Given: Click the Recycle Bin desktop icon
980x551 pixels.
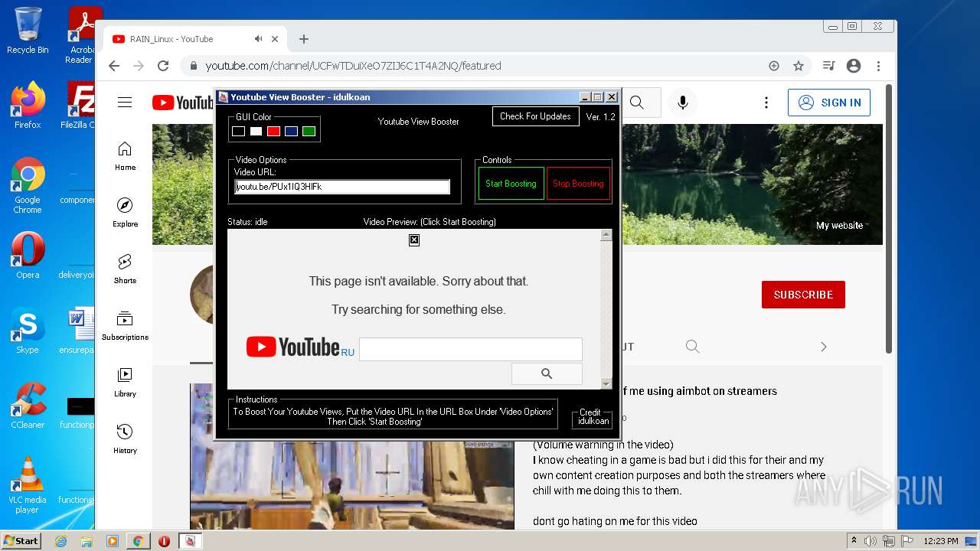Looking at the screenshot, I should [28, 31].
